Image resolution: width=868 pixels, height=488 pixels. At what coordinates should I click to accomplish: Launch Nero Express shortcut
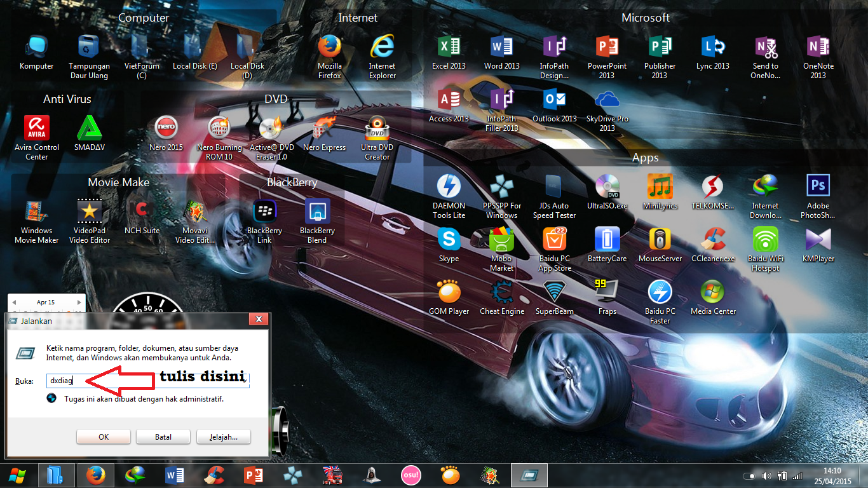pyautogui.click(x=325, y=133)
